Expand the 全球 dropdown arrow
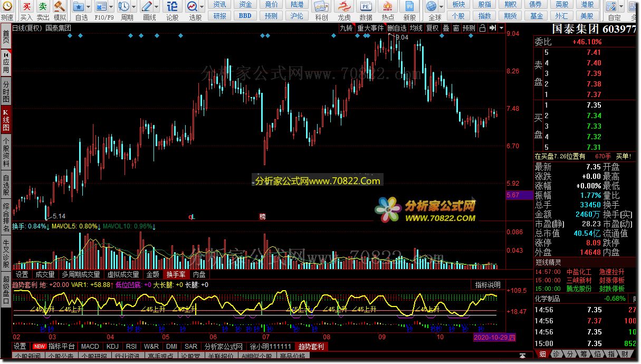The width and height of the screenshot is (641, 364). 442,7
